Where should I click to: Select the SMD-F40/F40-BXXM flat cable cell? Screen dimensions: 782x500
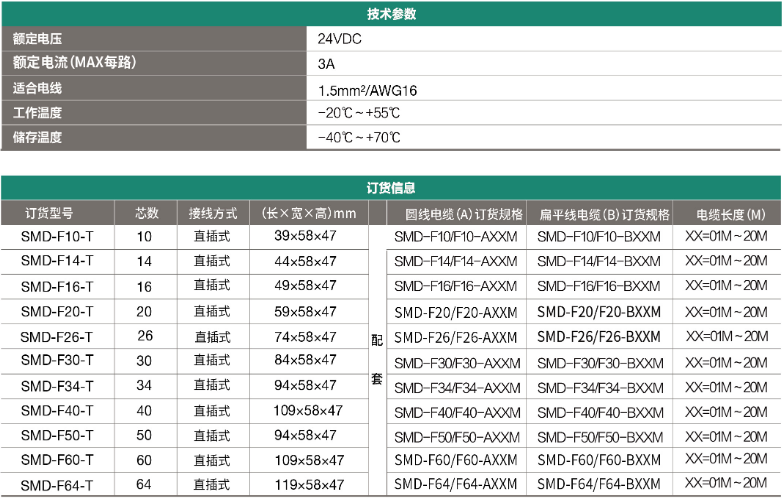click(600, 412)
